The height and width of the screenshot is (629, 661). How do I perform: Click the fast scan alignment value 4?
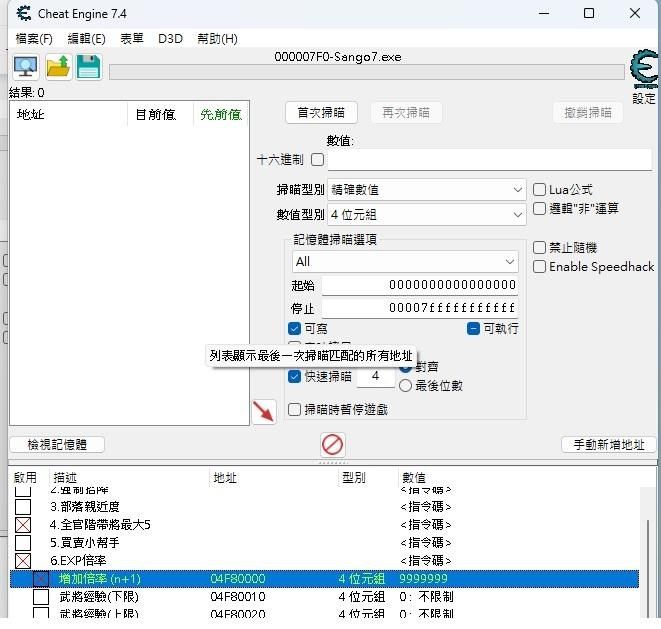375,376
